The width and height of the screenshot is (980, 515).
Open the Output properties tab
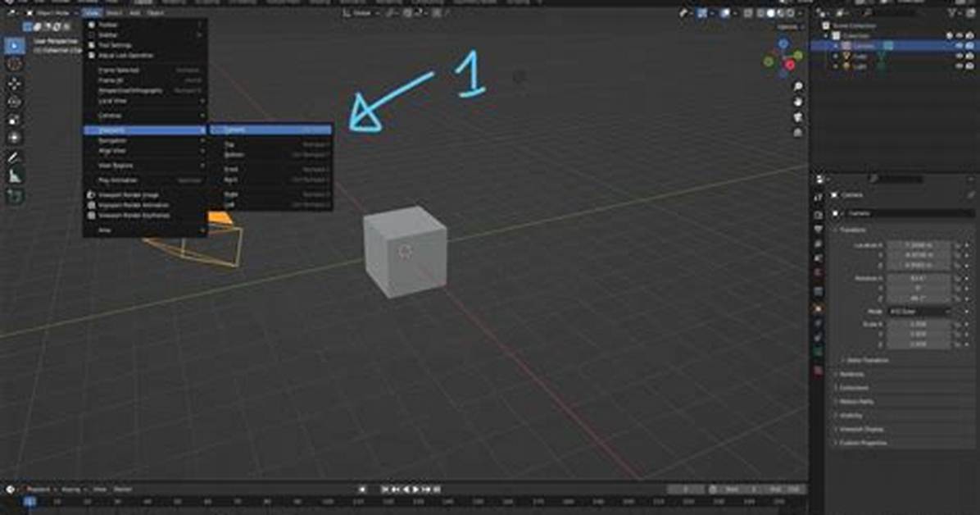point(819,230)
